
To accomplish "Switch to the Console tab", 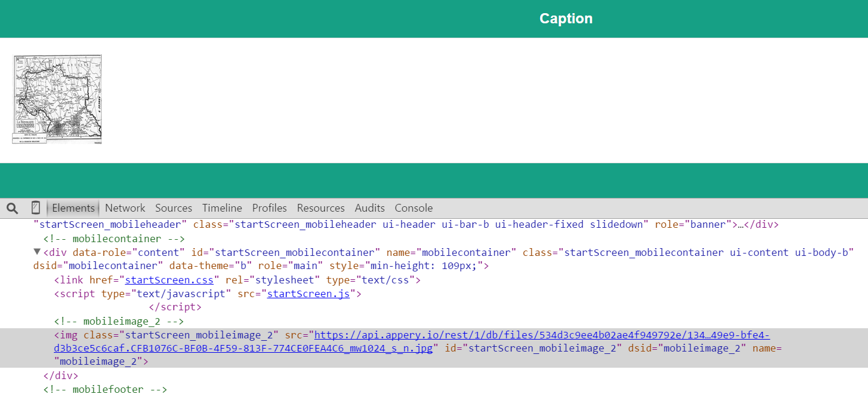I will (413, 208).
